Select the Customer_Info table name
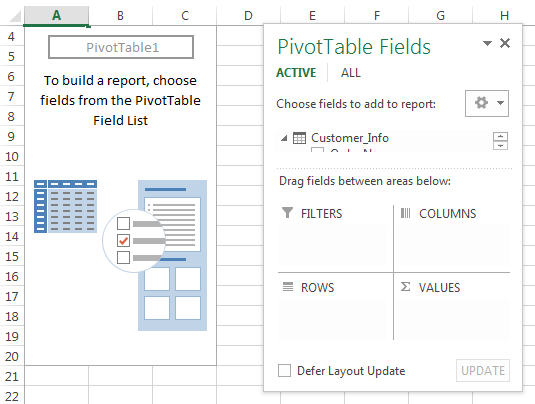Viewport: 535px width, 404px height. pos(350,138)
